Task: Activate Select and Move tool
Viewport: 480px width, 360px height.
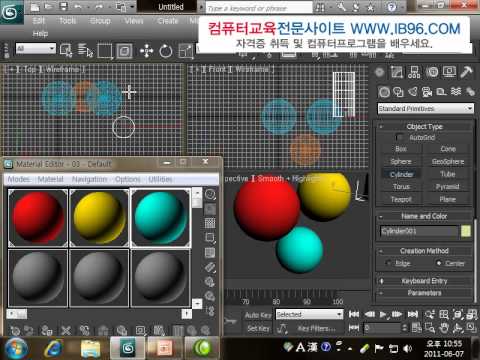Action: point(146,51)
